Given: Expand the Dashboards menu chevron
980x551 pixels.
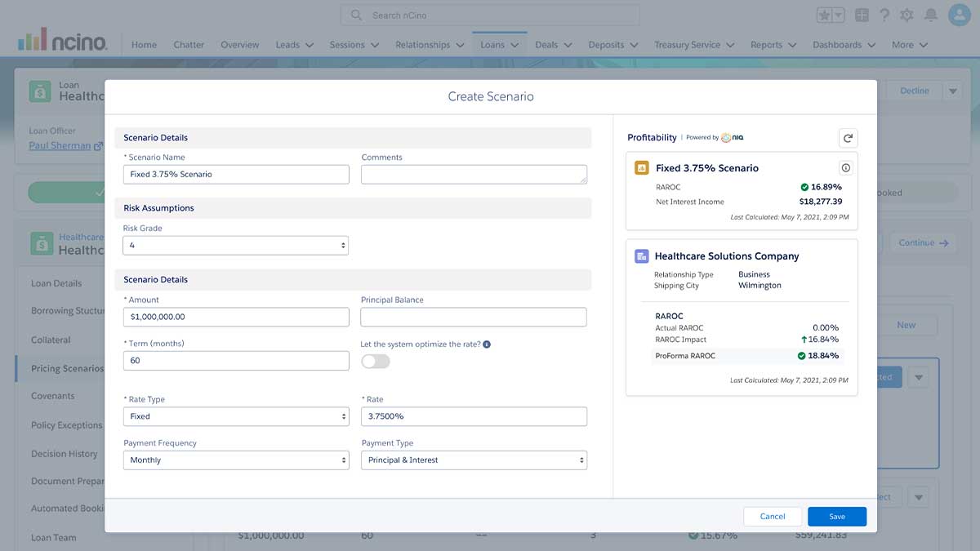Looking at the screenshot, I should point(871,45).
